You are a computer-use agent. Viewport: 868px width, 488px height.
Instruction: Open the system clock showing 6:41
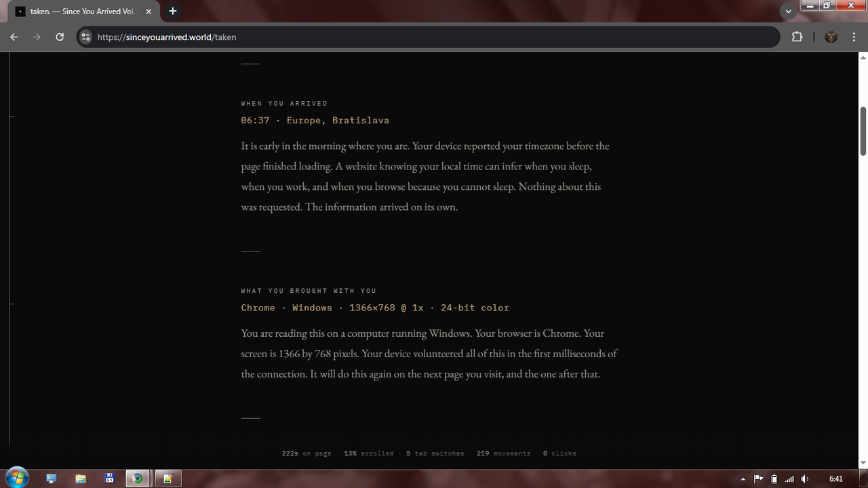[x=835, y=479]
